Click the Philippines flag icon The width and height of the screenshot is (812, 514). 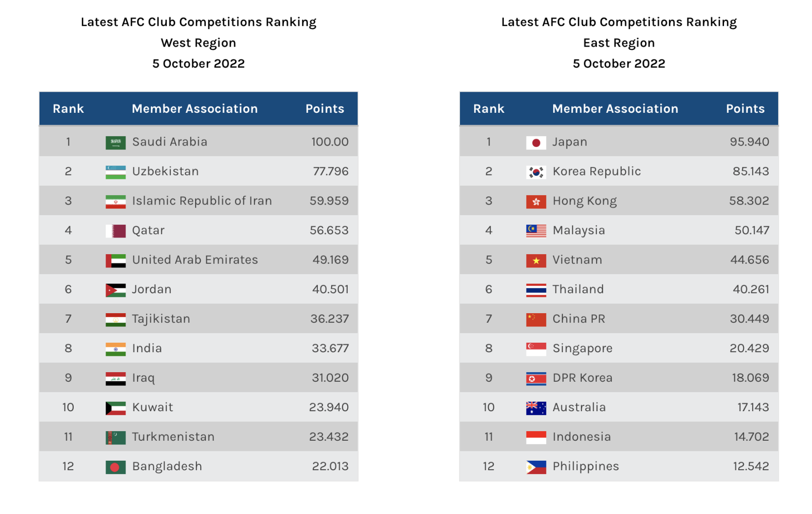click(x=536, y=467)
